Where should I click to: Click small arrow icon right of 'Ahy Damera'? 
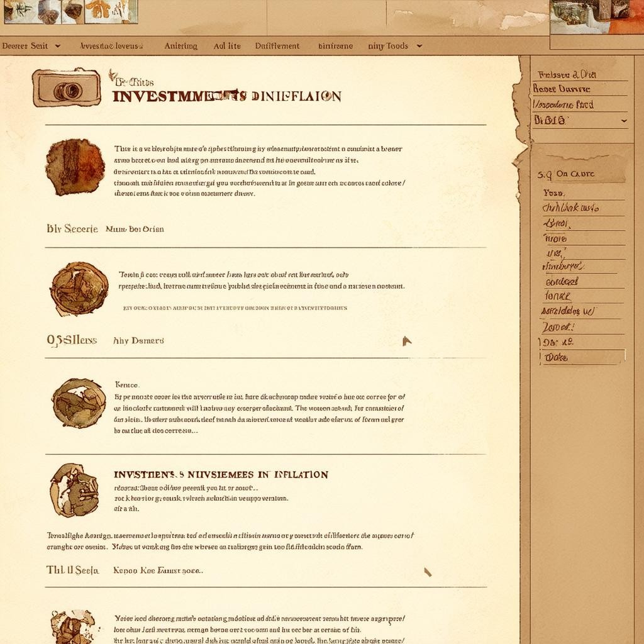click(x=406, y=341)
